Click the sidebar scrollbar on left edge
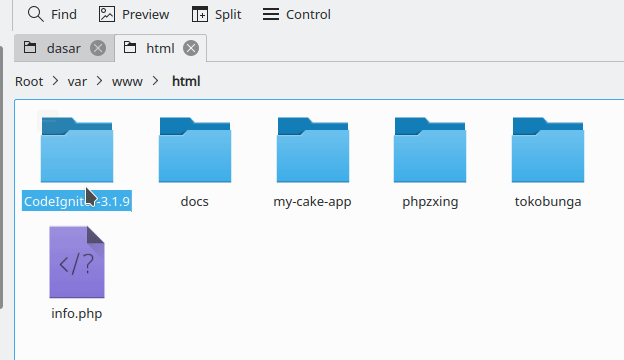The height and width of the screenshot is (360, 624). tap(2, 177)
